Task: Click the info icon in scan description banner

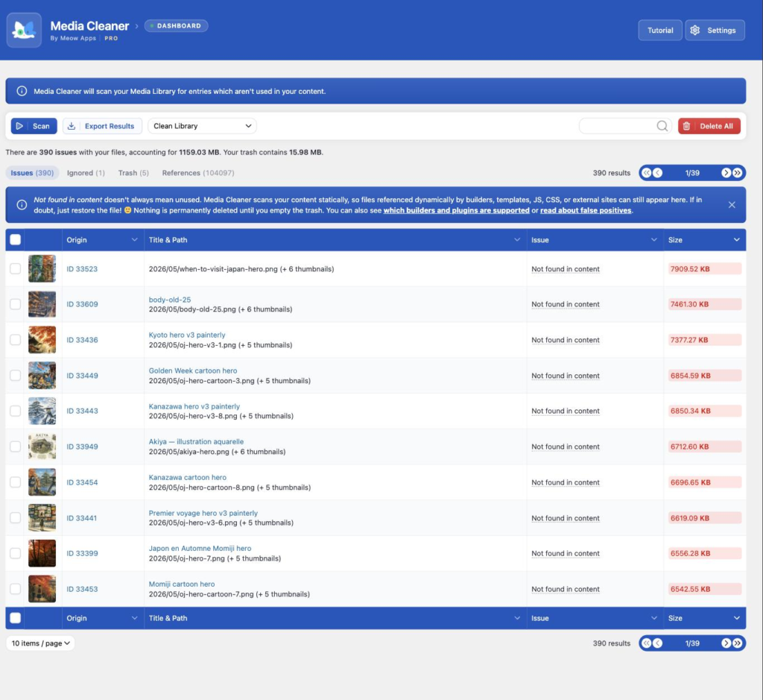Action: [22, 91]
